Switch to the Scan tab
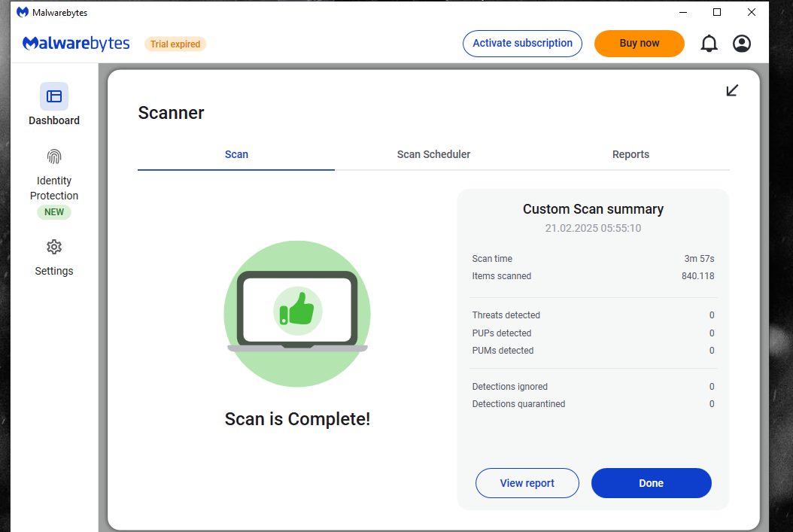Screen dimensions: 793x532 tap(236, 154)
